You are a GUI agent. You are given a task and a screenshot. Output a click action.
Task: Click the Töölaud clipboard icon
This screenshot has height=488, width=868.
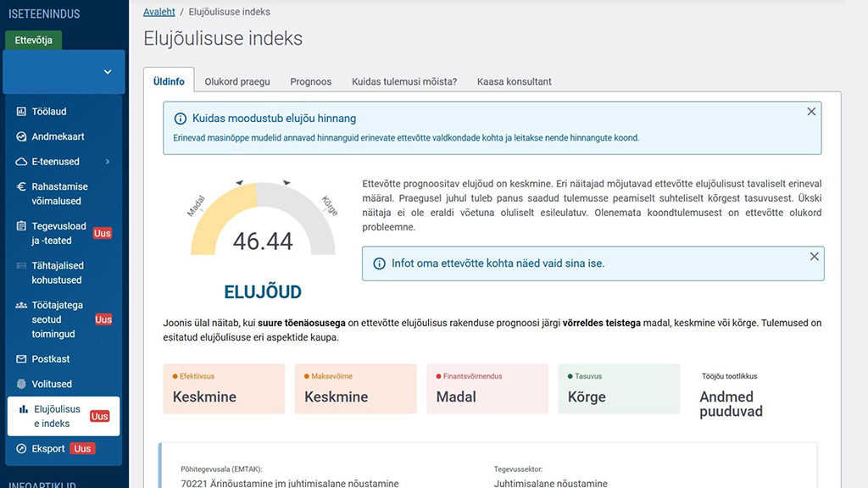(22, 112)
